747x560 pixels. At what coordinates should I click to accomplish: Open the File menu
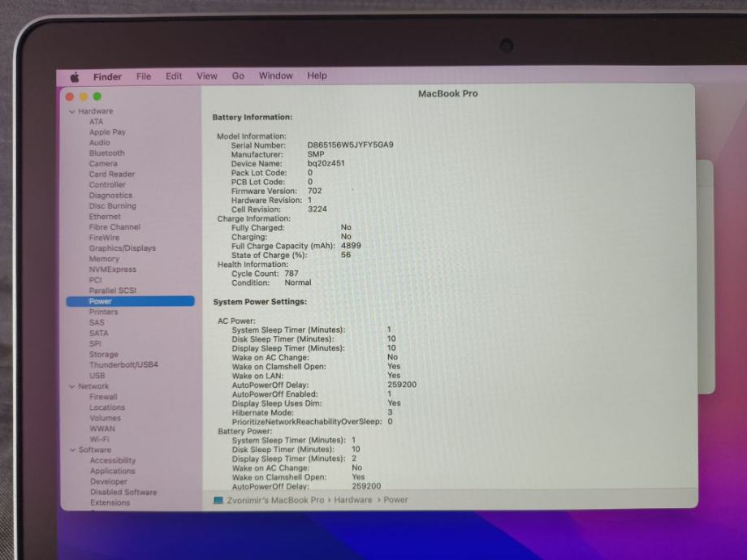[x=144, y=76]
